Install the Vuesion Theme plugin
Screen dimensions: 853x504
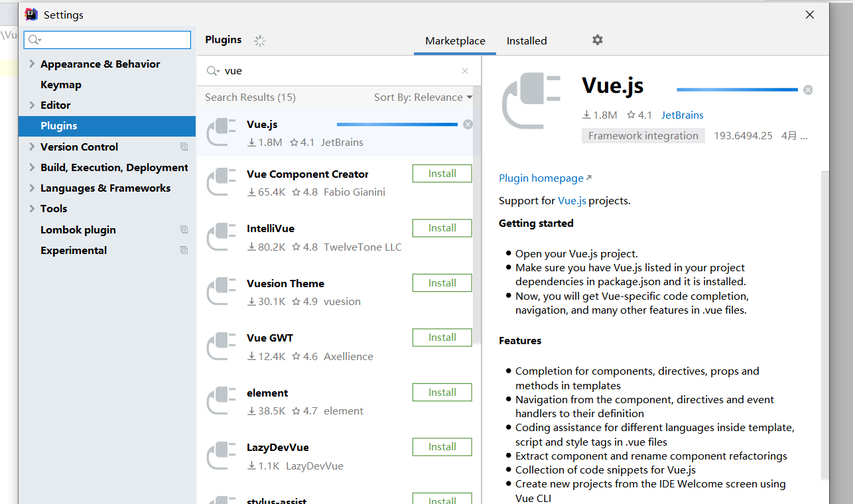(442, 283)
